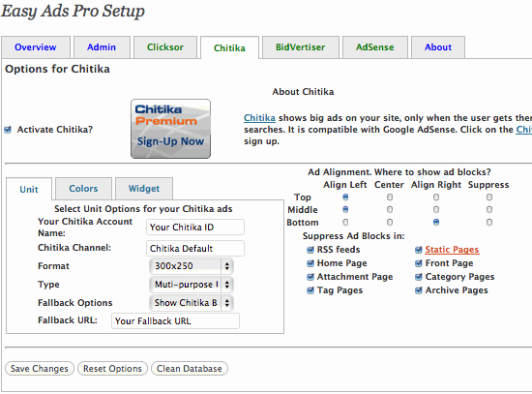Choose Align Right for the Middle ad
The height and width of the screenshot is (394, 532).
[436, 209]
